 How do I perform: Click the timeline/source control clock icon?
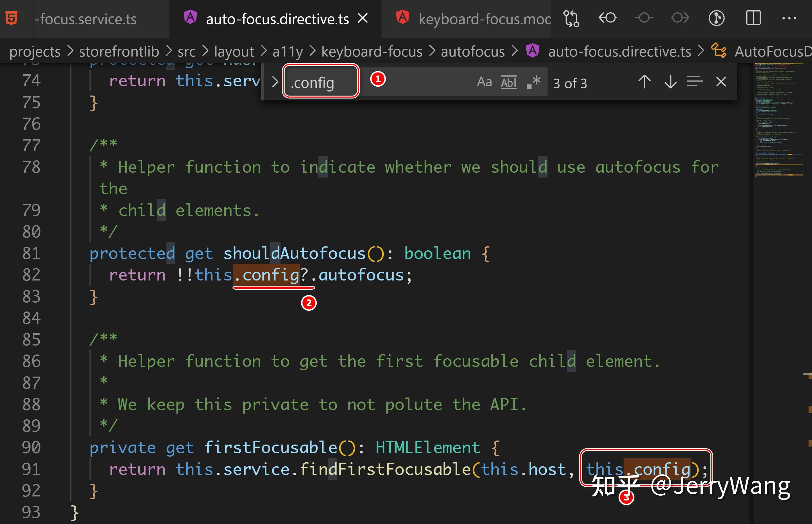click(x=716, y=18)
